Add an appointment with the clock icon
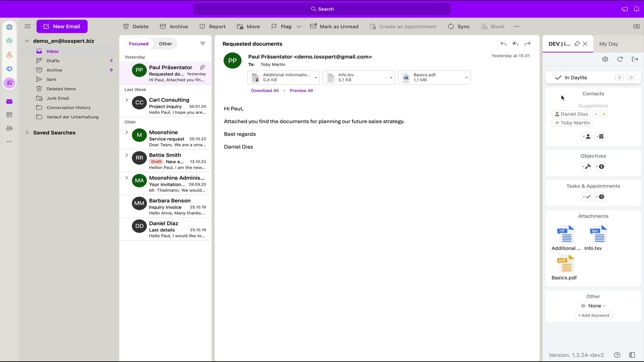Screen dimensions: 644x362 click(600, 197)
